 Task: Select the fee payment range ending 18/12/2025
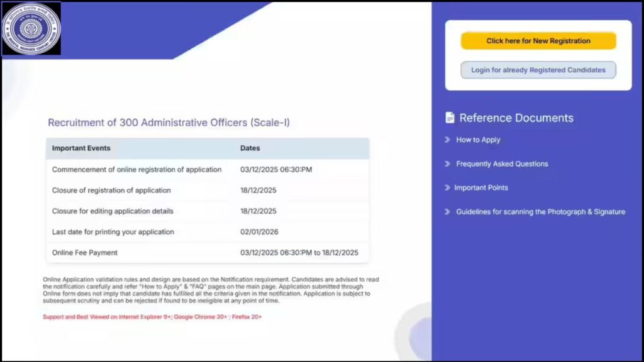[x=299, y=253]
